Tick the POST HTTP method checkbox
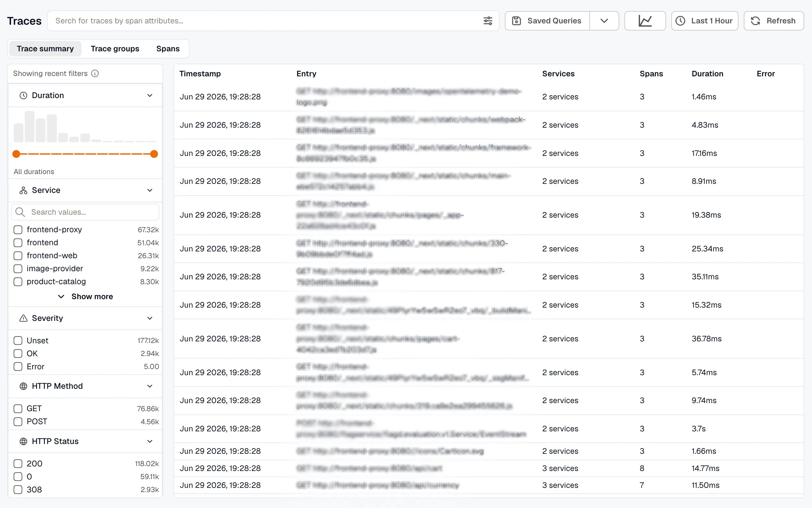This screenshot has width=812, height=508. tap(18, 422)
